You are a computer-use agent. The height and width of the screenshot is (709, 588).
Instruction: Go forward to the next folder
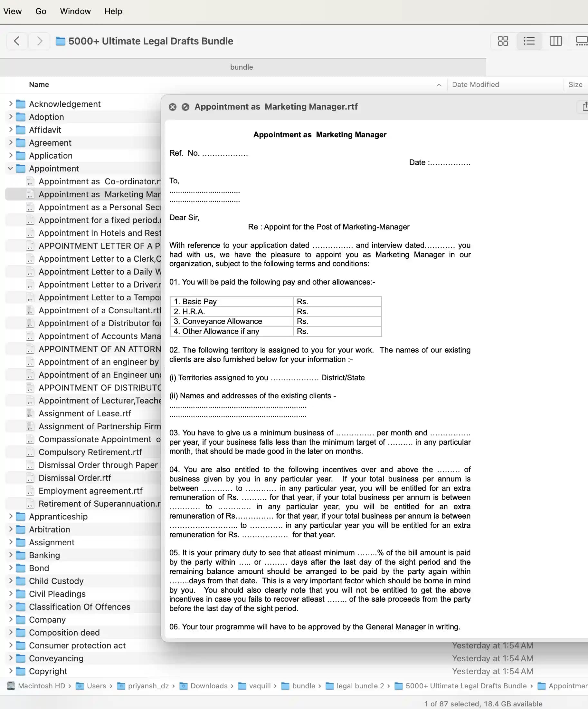pos(39,41)
